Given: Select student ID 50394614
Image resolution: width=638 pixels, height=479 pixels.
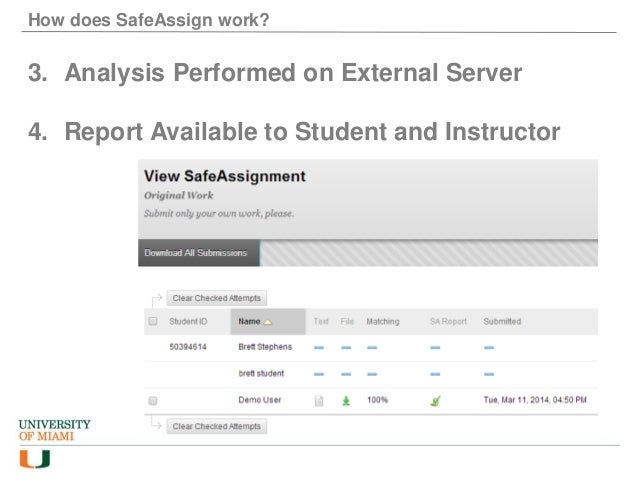Looking at the screenshot, I should [x=188, y=347].
